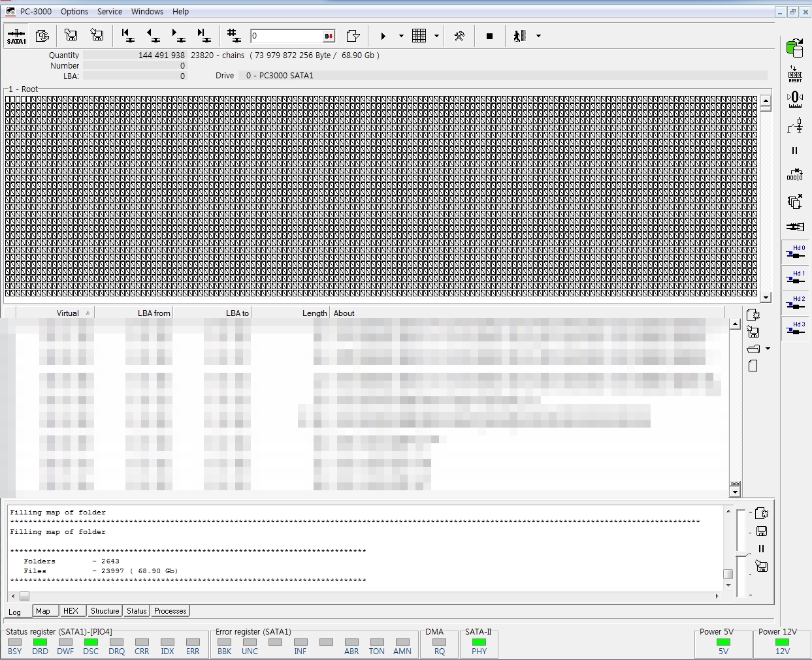Click the refresh map toolbar icon
Screen dimensions: 812x660
[x=42, y=36]
